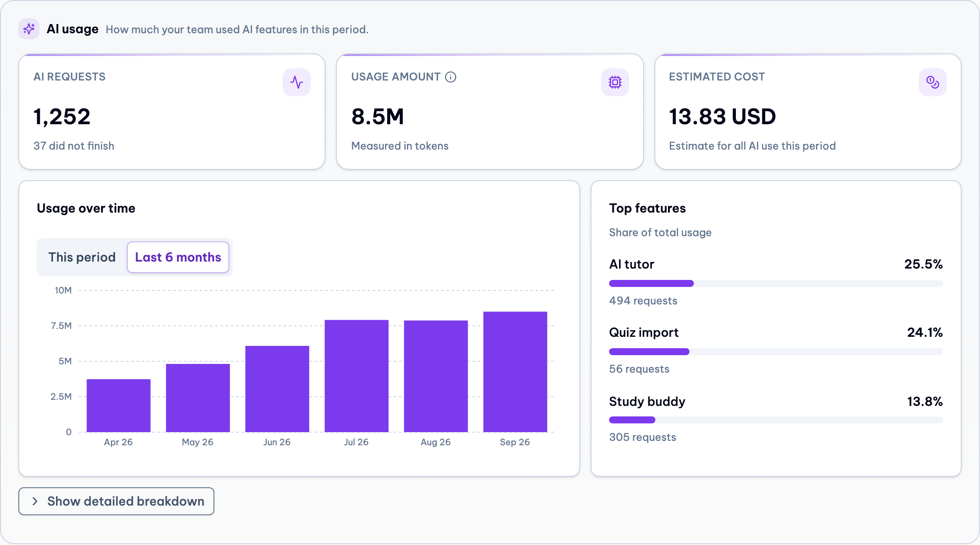This screenshot has width=980, height=545.
Task: Open the Usage Amount info tooltip icon
Action: [x=451, y=77]
